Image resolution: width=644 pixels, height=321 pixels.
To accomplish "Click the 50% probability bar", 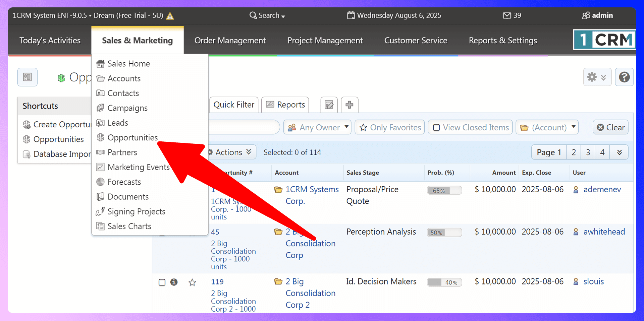I will (x=444, y=233).
